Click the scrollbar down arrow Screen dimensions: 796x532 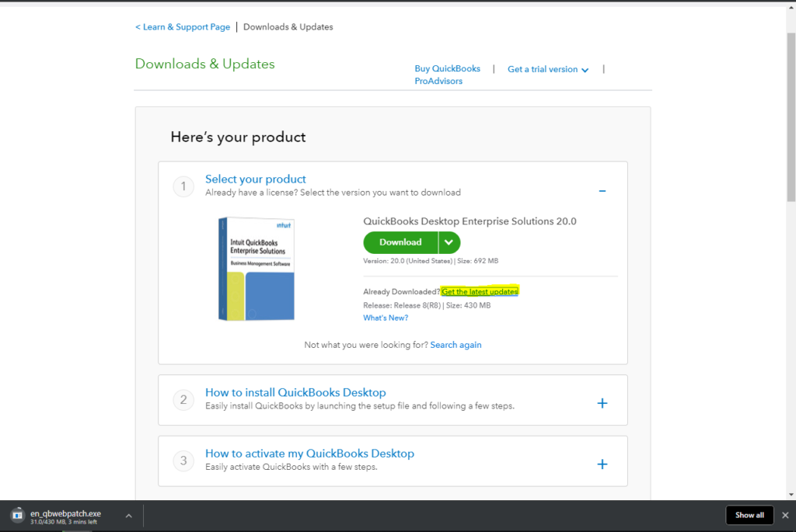(x=791, y=495)
